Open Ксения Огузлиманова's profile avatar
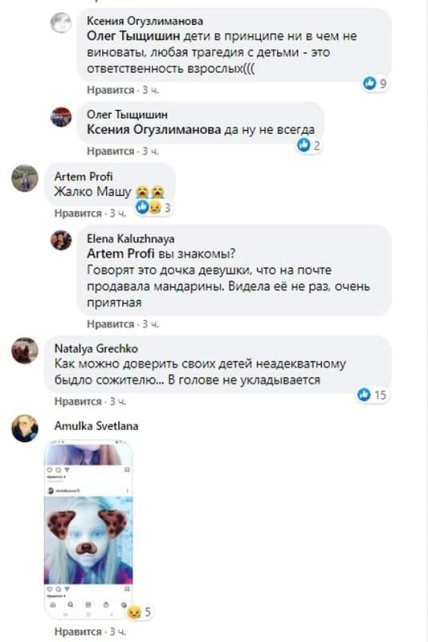The image size is (428, 642). pyautogui.click(x=61, y=23)
